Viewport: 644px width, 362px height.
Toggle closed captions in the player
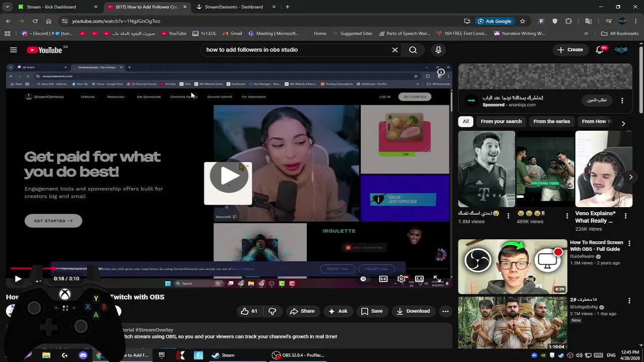click(383, 279)
